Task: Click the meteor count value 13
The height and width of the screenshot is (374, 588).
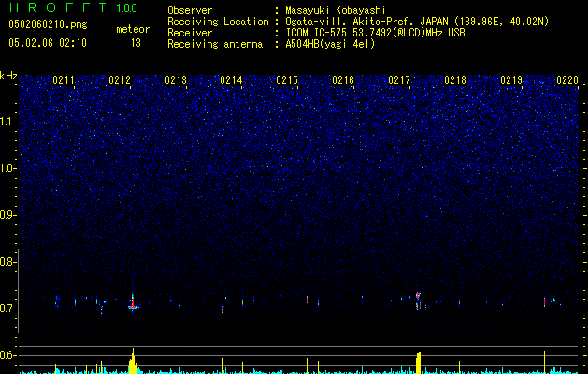Action: (x=136, y=43)
